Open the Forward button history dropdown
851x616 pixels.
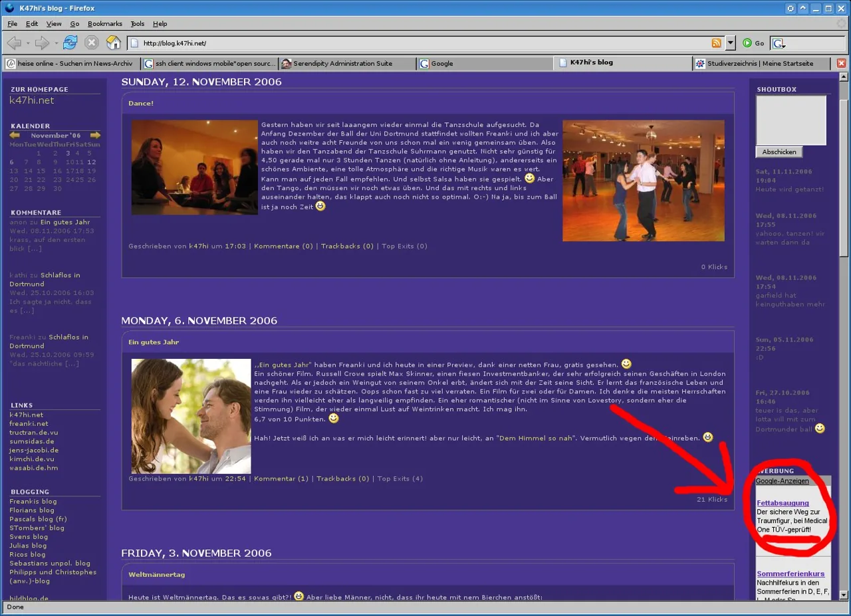(56, 43)
